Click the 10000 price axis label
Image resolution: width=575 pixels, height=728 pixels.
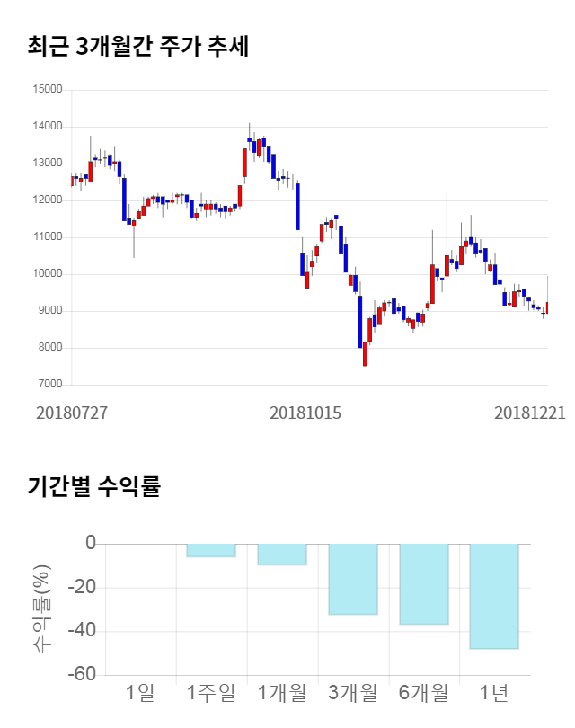47,274
